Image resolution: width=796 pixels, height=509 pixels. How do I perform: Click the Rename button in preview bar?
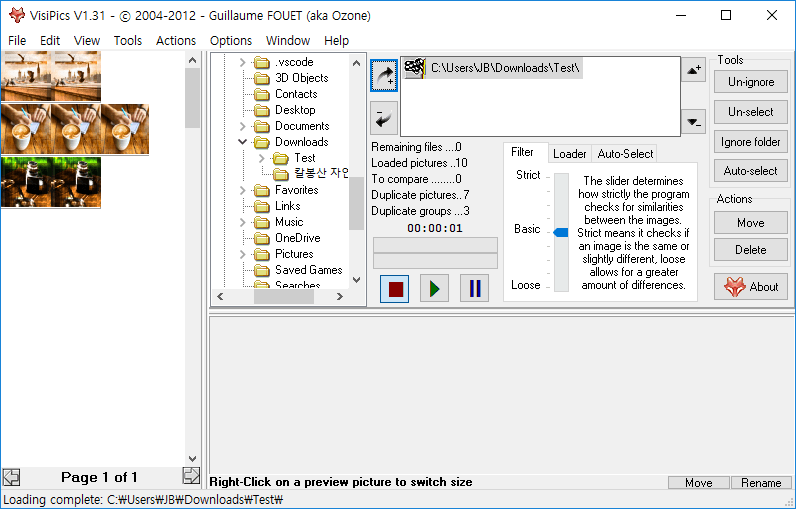tap(761, 483)
